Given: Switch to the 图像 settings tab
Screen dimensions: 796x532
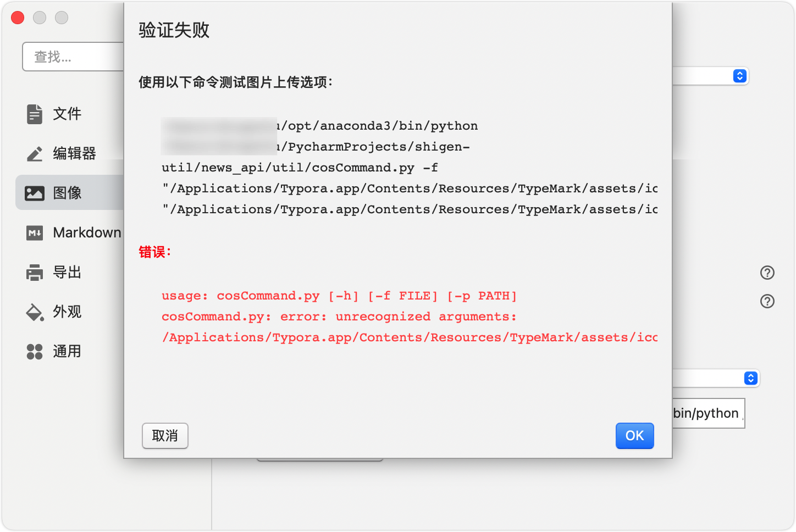Looking at the screenshot, I should click(x=66, y=193).
